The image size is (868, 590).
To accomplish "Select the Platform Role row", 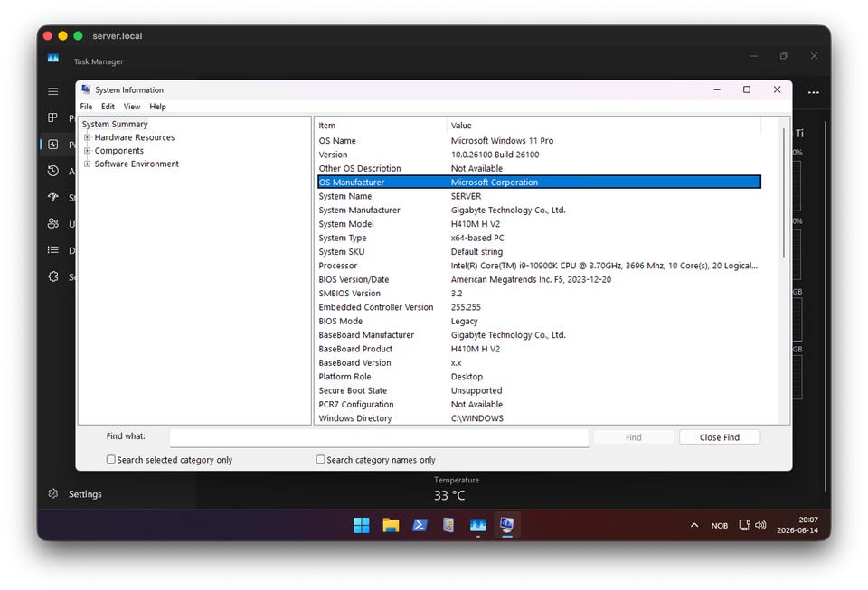I will 539,377.
